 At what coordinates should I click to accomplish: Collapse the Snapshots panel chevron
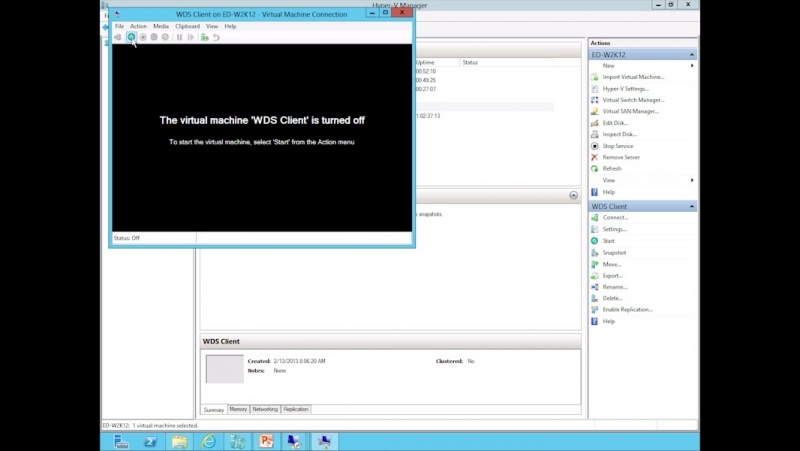[x=573, y=195]
